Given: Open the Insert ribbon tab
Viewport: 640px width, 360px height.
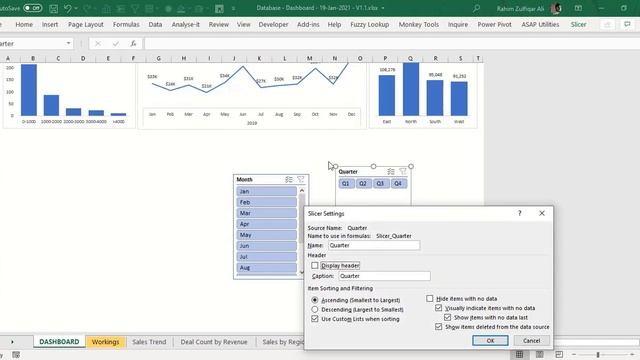Looking at the screenshot, I should [x=50, y=24].
